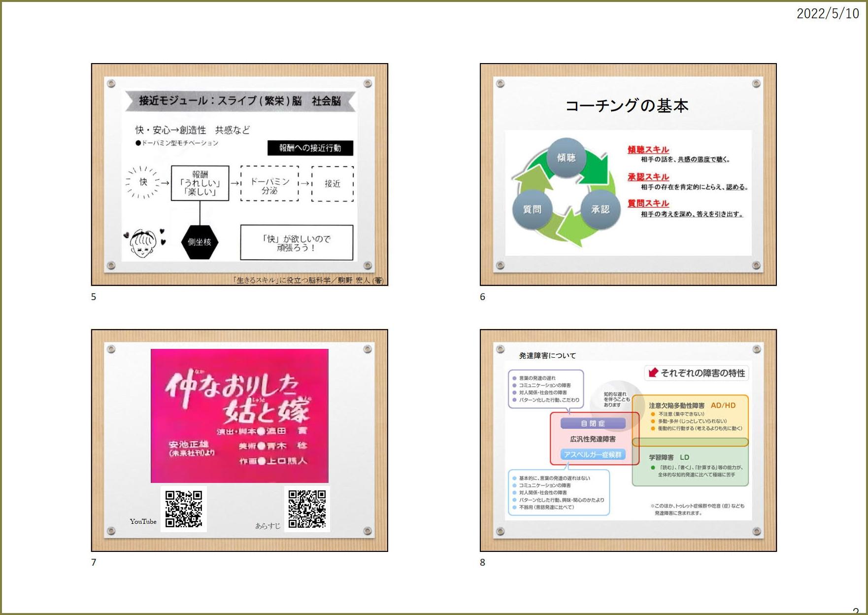Select the pink 仲なおりした姑と嫁 title image
This screenshot has height=615, width=868.
239,416
